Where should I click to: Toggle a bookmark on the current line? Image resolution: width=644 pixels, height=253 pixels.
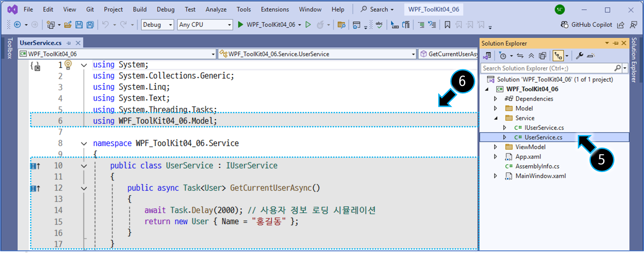[x=447, y=25]
